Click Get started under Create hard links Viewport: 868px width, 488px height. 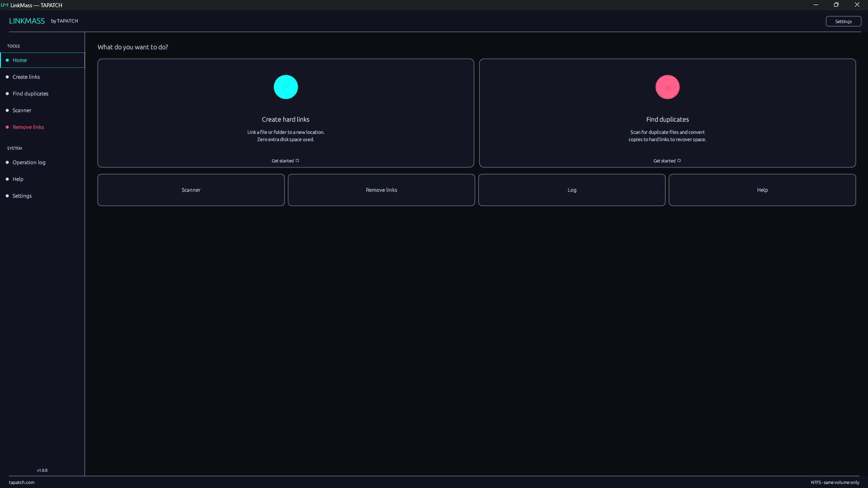285,161
